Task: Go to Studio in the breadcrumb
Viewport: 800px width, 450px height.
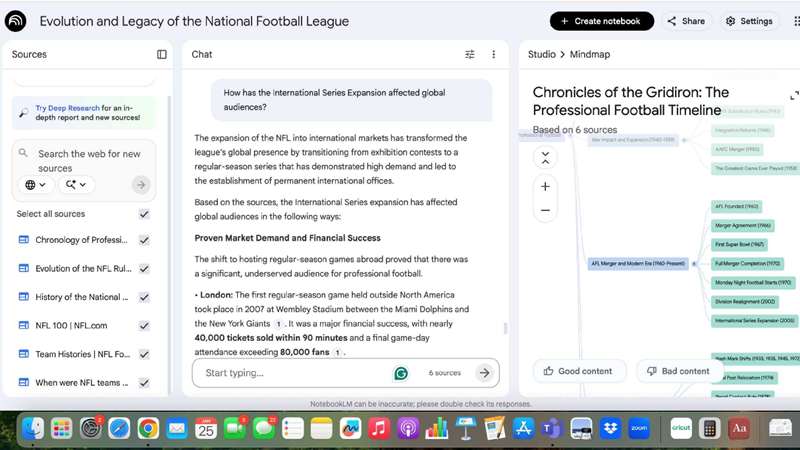Action: pos(541,55)
